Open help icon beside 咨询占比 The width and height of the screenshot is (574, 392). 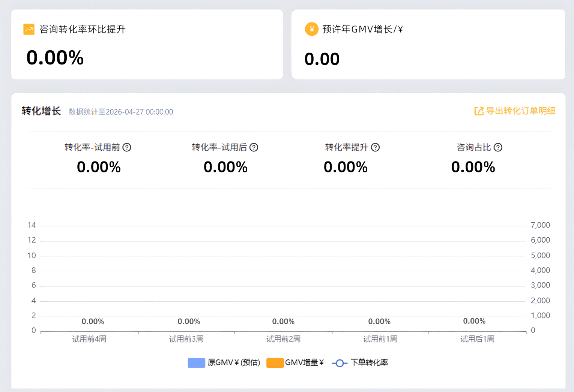tap(498, 147)
